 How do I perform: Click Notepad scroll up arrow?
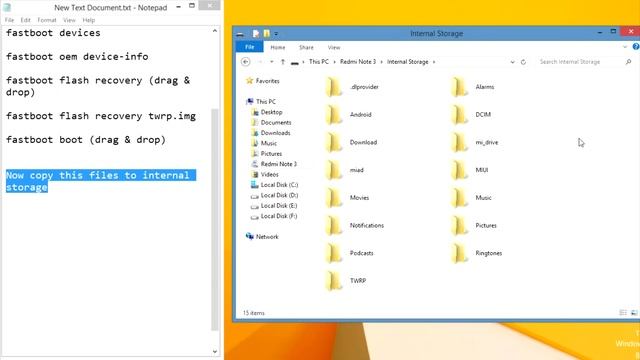click(215, 31)
